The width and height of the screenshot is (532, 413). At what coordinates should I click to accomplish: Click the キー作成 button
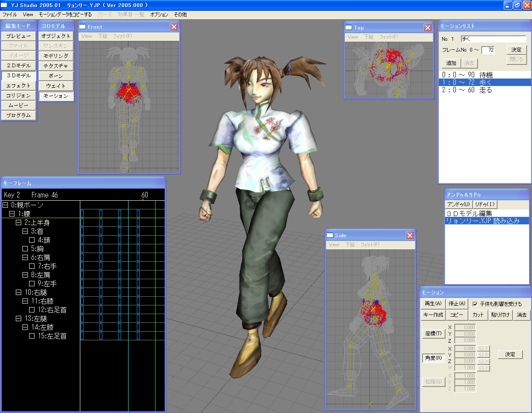pos(433,315)
